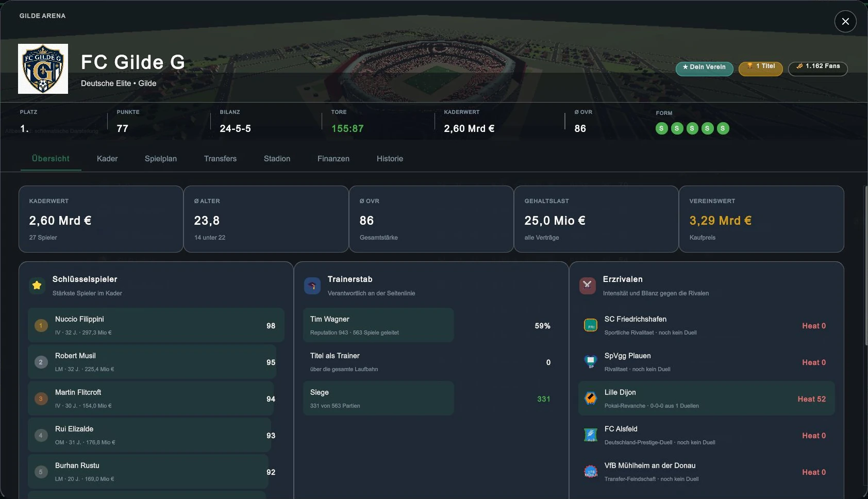Click the Trainerstab section icon
The width and height of the screenshot is (868, 499).
coord(312,285)
